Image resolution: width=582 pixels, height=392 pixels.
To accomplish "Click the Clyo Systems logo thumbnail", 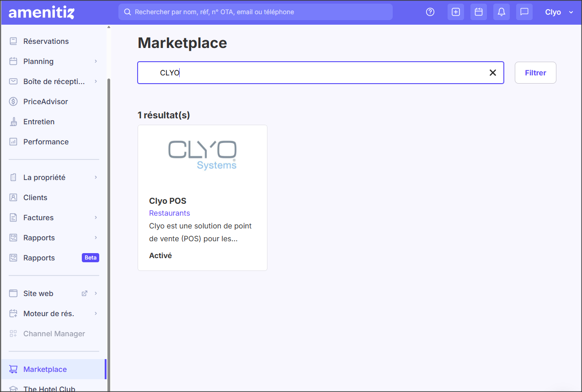I will click(x=203, y=155).
